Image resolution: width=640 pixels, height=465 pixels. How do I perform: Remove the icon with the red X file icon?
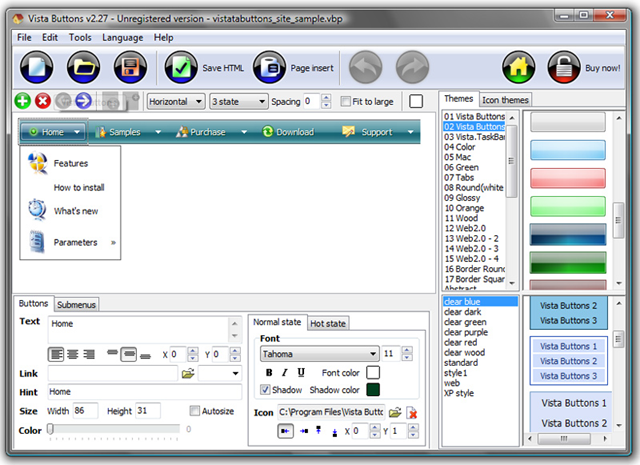411,412
